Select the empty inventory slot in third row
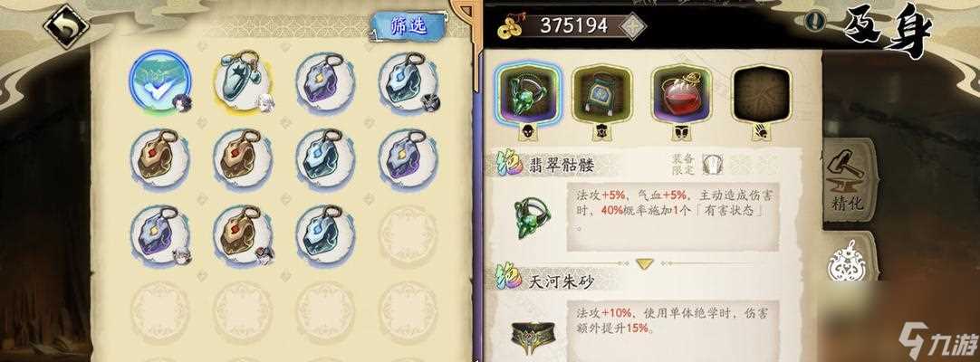 coord(408,234)
